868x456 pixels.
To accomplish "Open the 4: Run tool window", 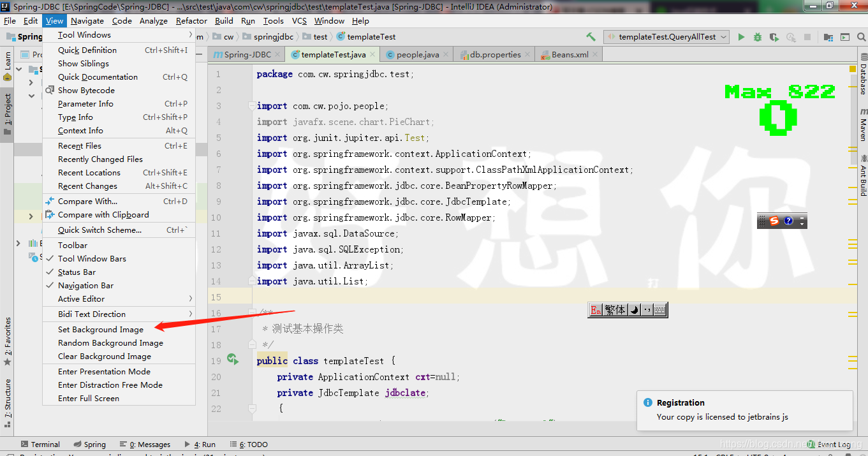I will pyautogui.click(x=200, y=445).
